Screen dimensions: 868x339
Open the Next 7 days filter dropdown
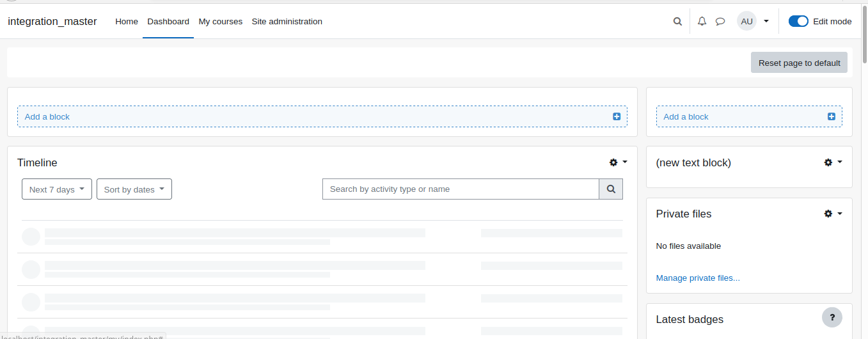(x=57, y=189)
